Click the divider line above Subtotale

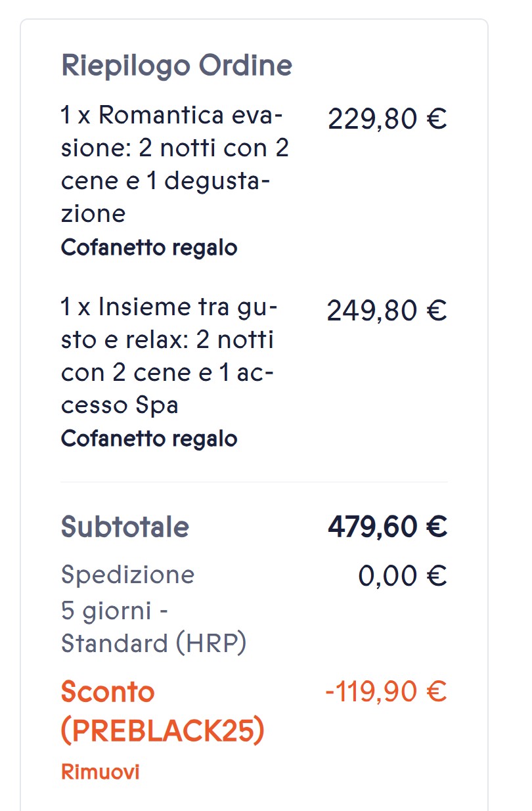pos(254,482)
